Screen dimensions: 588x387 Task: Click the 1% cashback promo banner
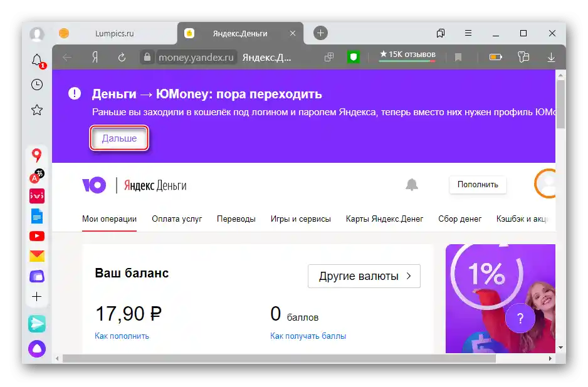click(x=500, y=299)
